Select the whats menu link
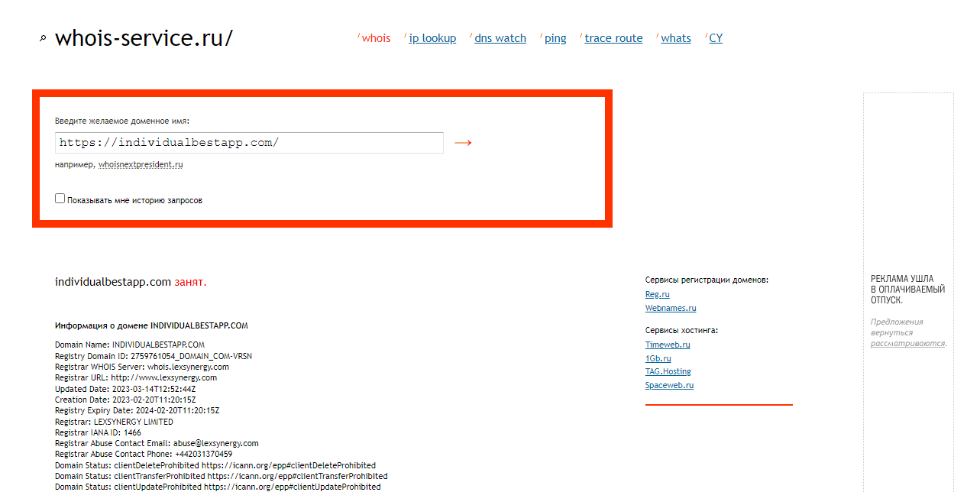Screen dimensions: 980x492 [675, 38]
